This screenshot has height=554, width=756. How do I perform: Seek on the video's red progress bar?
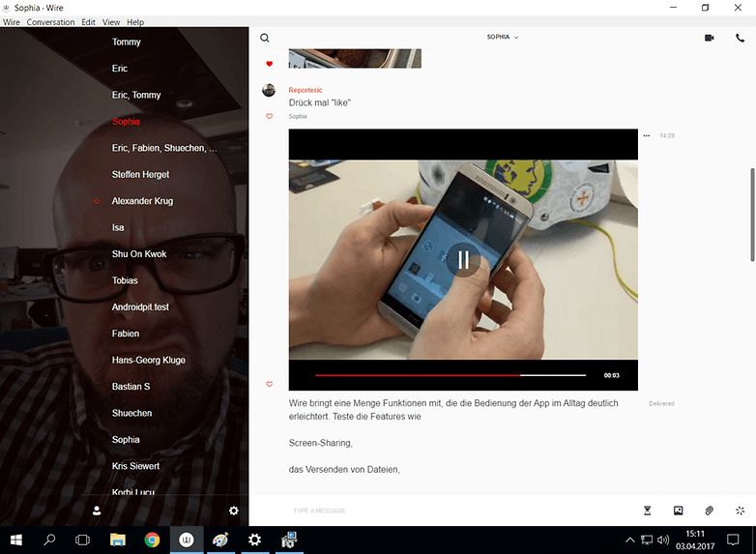[451, 374]
